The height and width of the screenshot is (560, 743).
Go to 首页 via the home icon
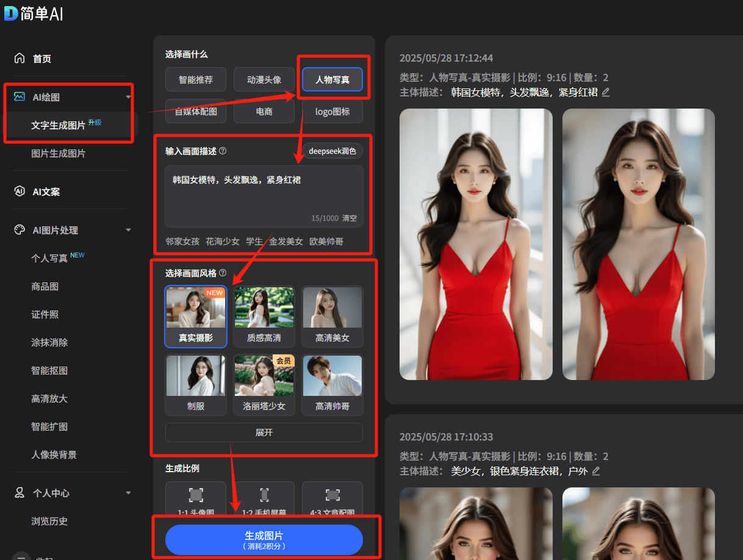point(20,59)
